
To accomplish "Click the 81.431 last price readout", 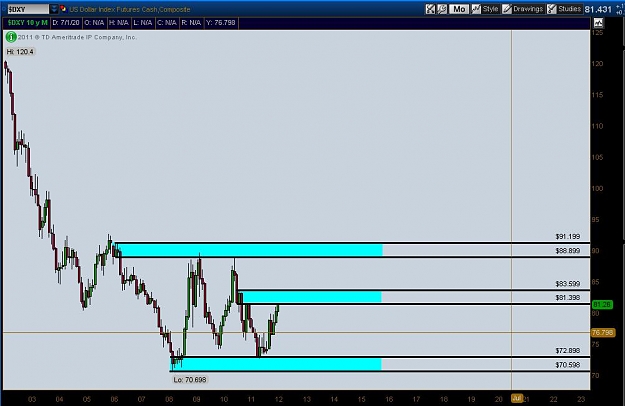I will [597, 9].
